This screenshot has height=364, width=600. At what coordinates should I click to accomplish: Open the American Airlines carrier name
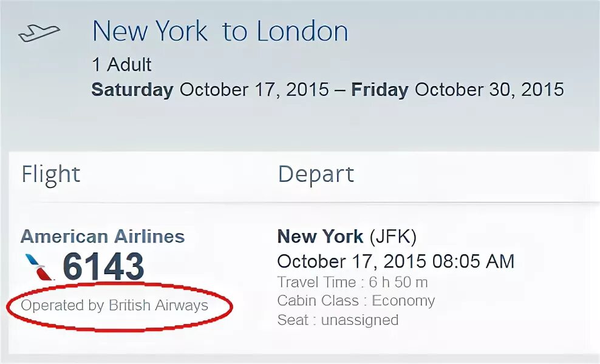tap(103, 237)
